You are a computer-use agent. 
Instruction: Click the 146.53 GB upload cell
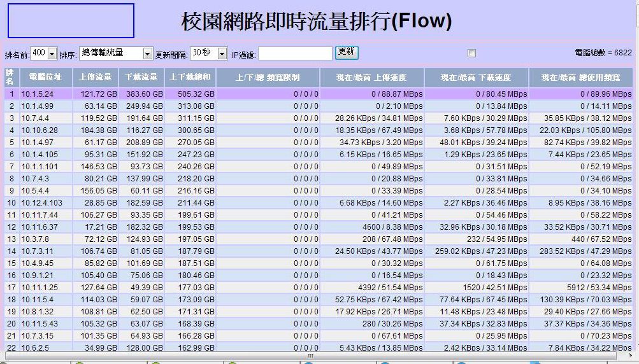96,167
